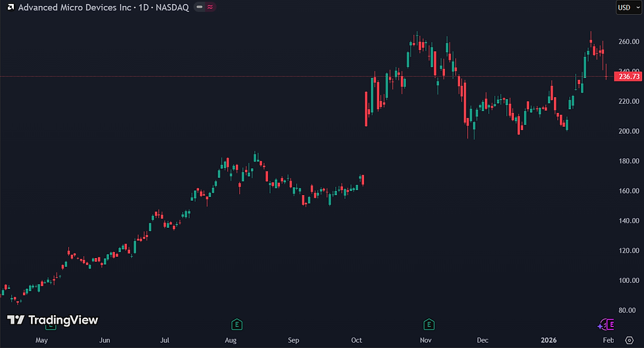Click the Feb label on time axis
The width and height of the screenshot is (644, 348).
[609, 340]
